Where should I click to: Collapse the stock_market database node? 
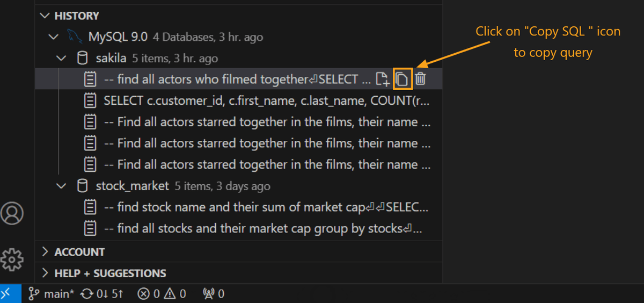62,186
